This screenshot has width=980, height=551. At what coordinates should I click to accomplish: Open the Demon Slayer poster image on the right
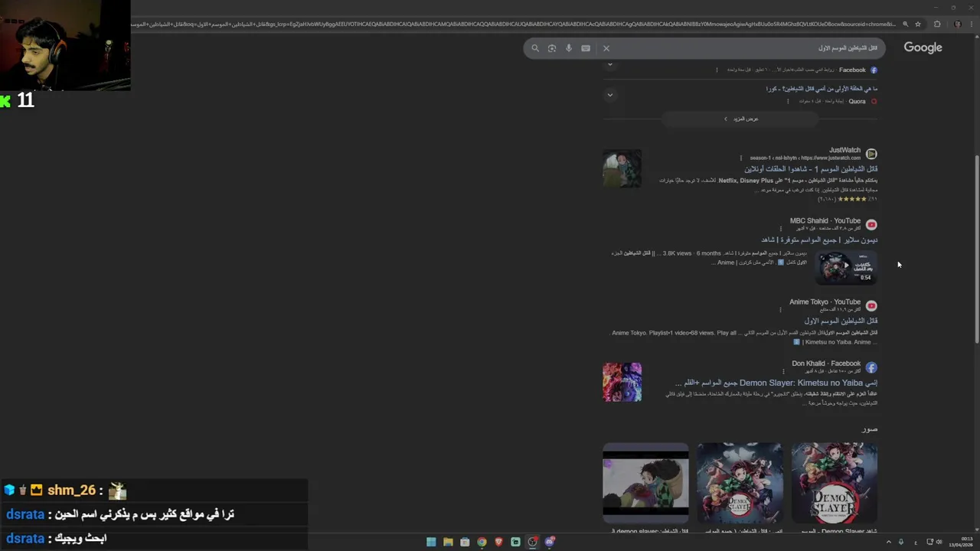coord(835,483)
